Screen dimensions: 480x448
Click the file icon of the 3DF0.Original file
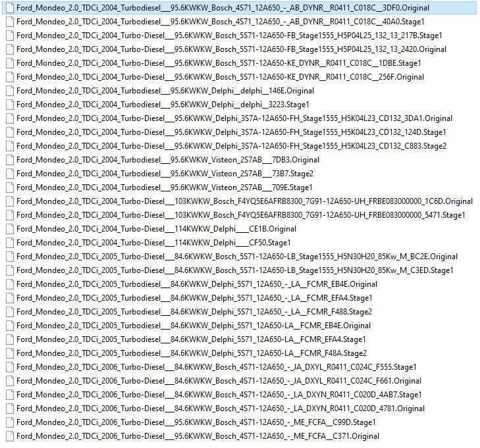pos(9,7)
